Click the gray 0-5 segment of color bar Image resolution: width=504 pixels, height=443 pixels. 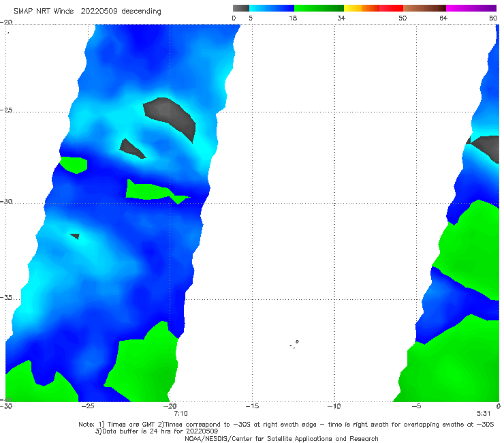240,8
